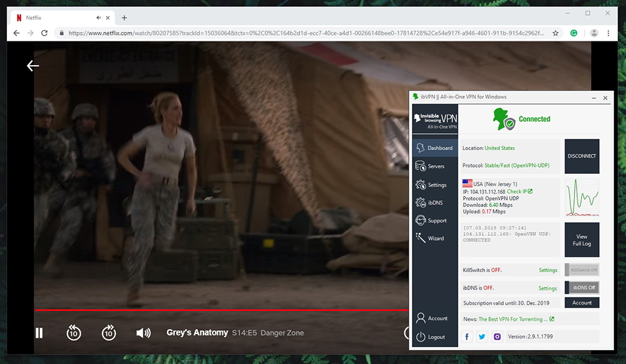Open ibDNS Settings link
Image resolution: width=626 pixels, height=364 pixels.
point(547,288)
